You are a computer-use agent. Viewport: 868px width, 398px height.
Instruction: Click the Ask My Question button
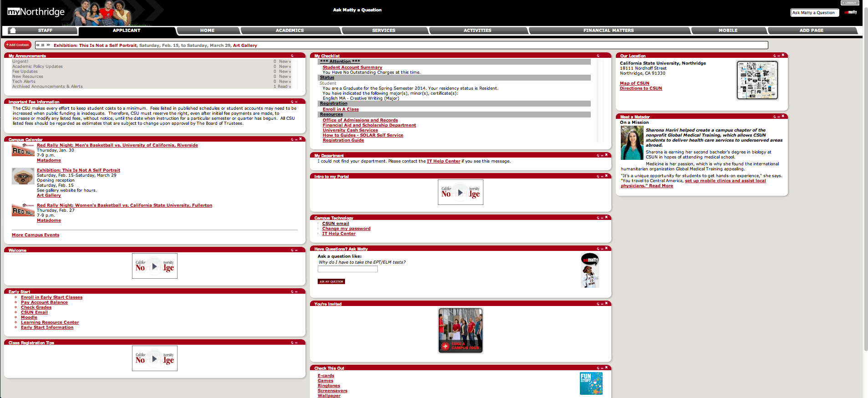[331, 281]
